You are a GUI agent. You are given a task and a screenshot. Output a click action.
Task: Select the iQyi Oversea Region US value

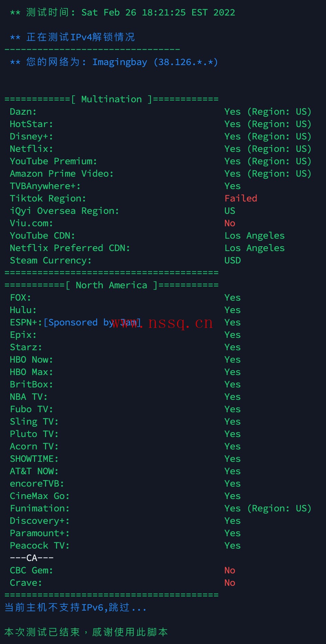(x=230, y=211)
